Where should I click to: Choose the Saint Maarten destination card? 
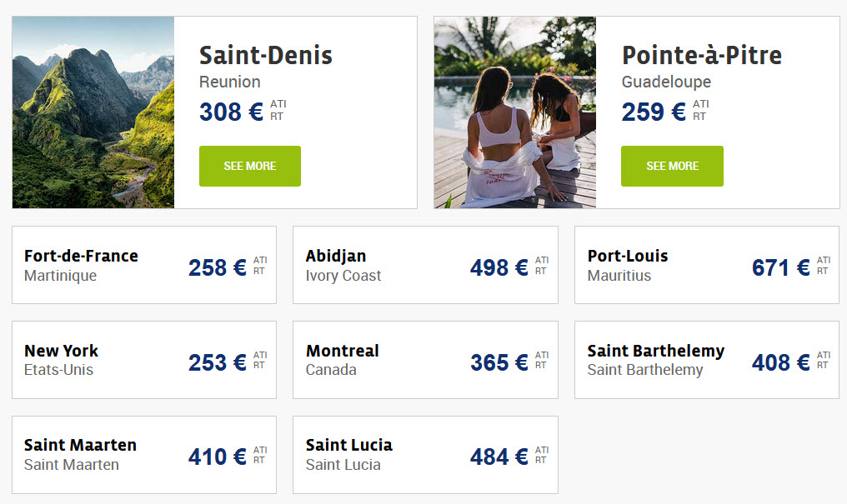(x=144, y=455)
